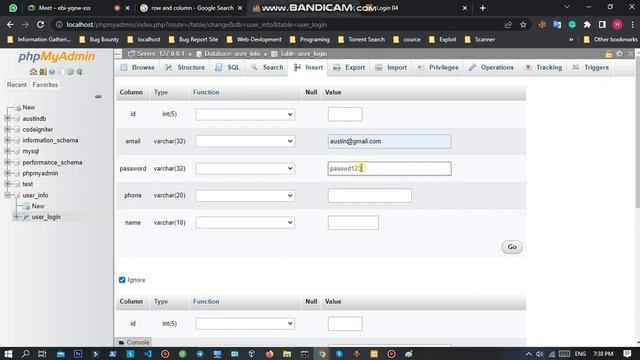Open the browser extensions puzzle icon
This screenshot has height=360, width=640.
pos(587,25)
